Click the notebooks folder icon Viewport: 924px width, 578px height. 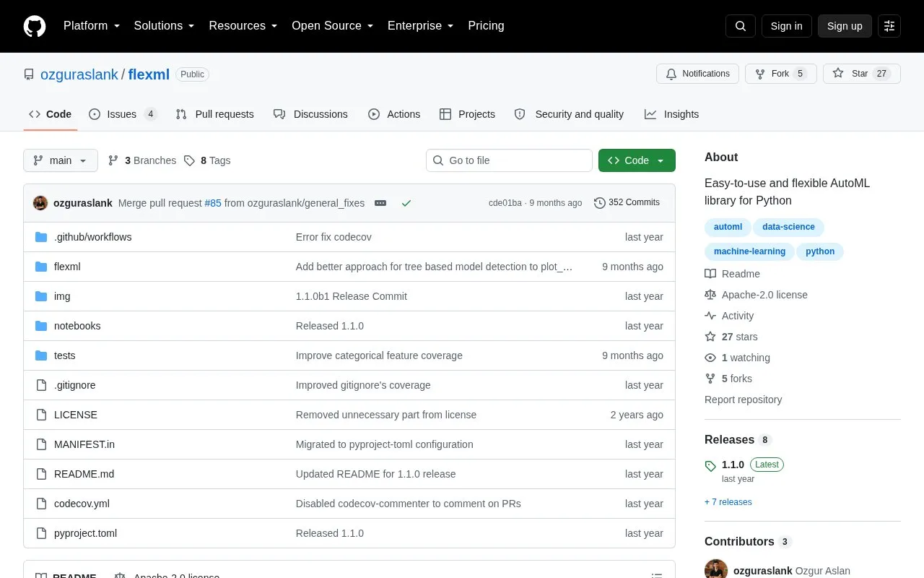[x=41, y=326]
